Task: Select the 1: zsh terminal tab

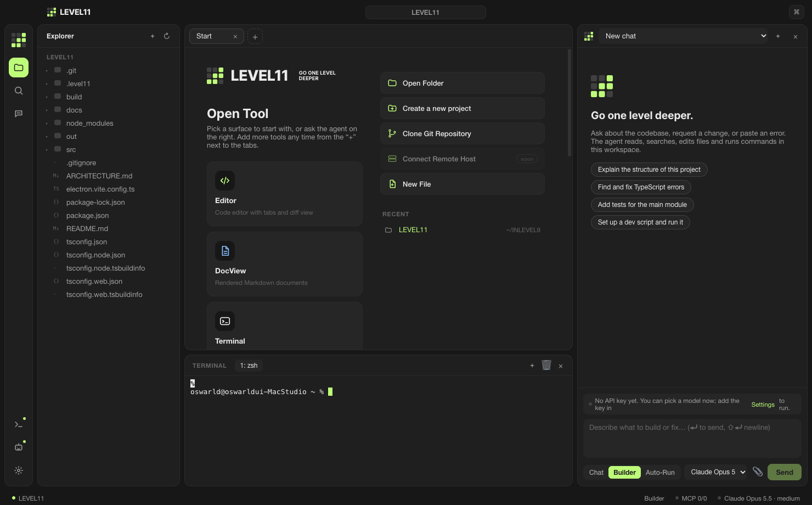Action: 249,366
